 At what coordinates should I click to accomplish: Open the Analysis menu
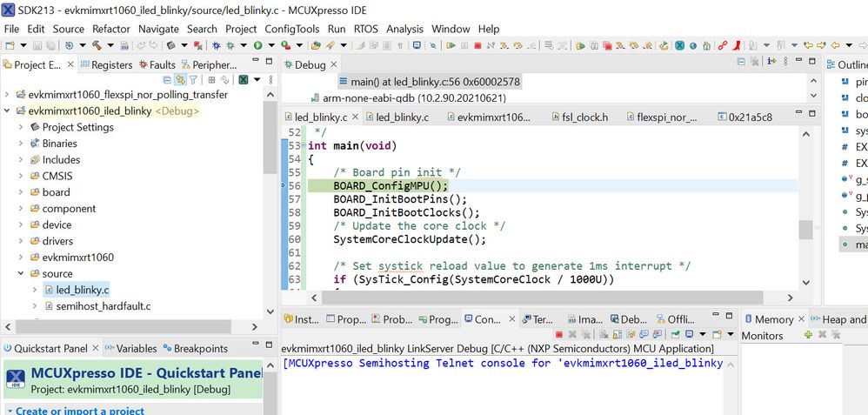pyautogui.click(x=404, y=29)
